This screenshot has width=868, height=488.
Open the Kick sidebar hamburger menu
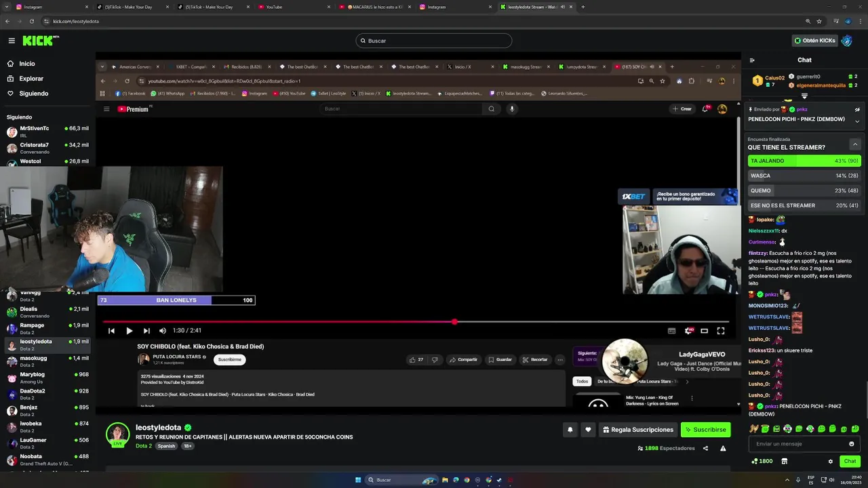click(12, 41)
